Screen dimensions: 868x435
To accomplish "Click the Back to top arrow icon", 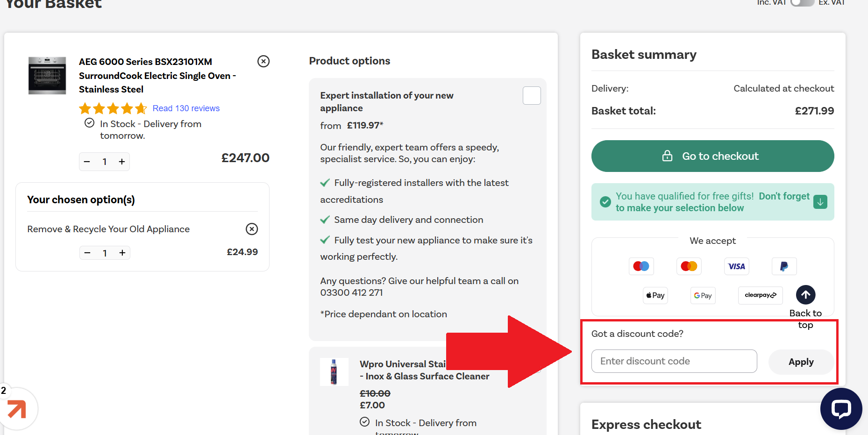I will (x=805, y=295).
